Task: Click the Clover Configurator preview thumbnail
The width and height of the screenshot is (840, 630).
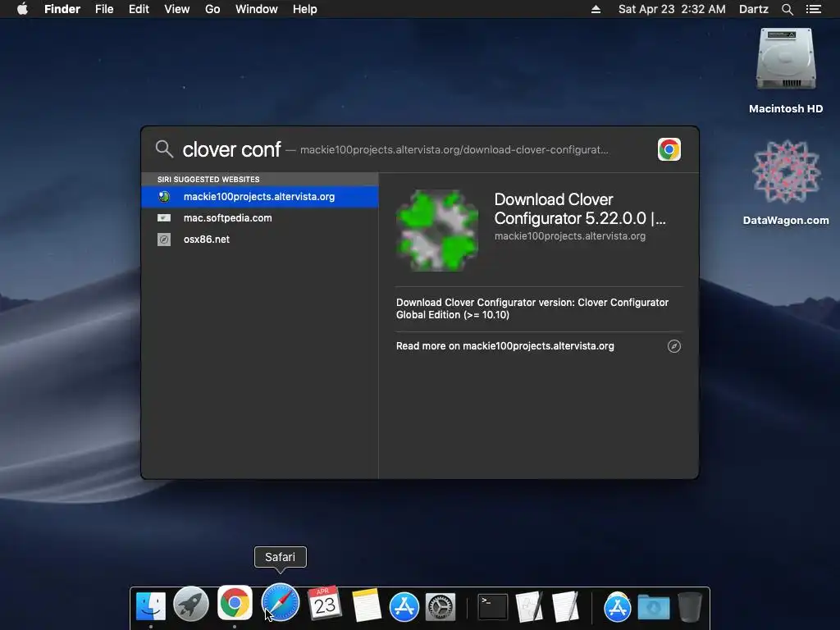Action: [x=437, y=231]
